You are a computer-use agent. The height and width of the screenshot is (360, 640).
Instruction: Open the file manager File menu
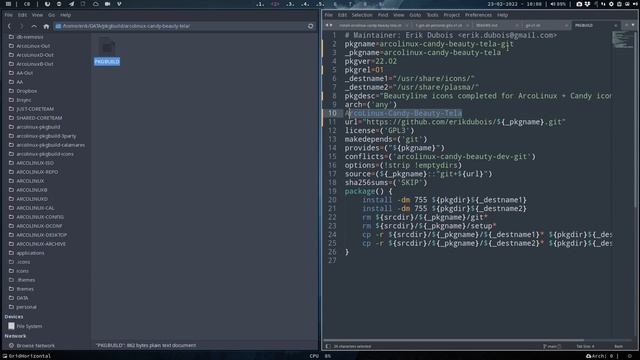(9, 15)
